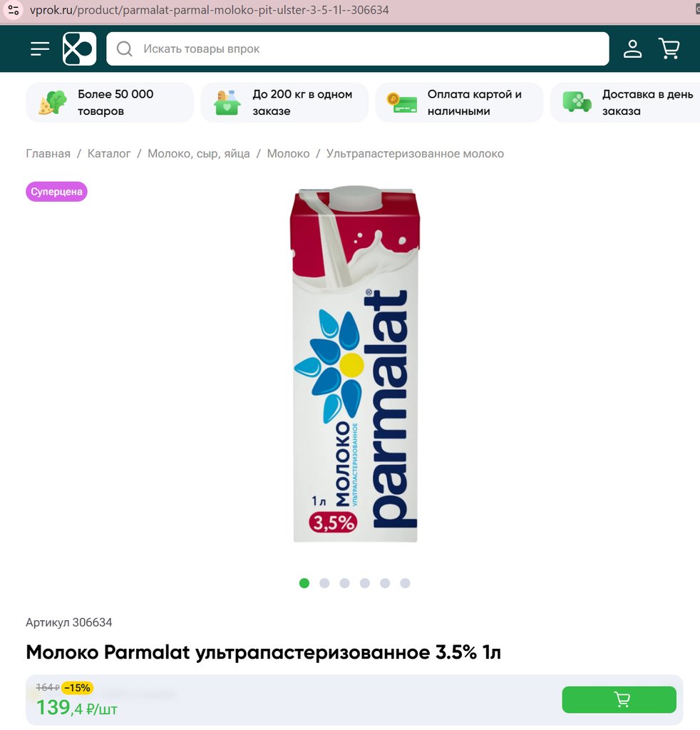Click the search magnifier icon
This screenshot has width=700, height=730.
[124, 48]
